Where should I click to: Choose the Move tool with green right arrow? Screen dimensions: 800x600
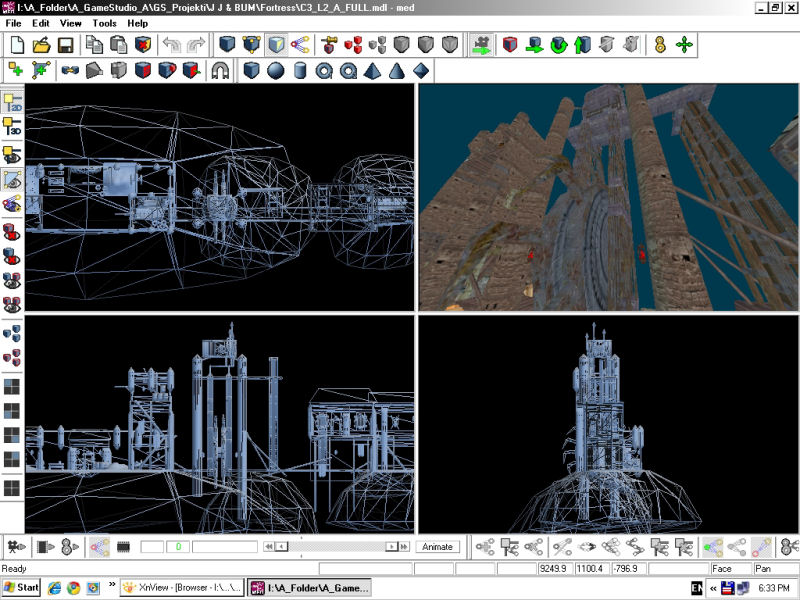[534, 45]
